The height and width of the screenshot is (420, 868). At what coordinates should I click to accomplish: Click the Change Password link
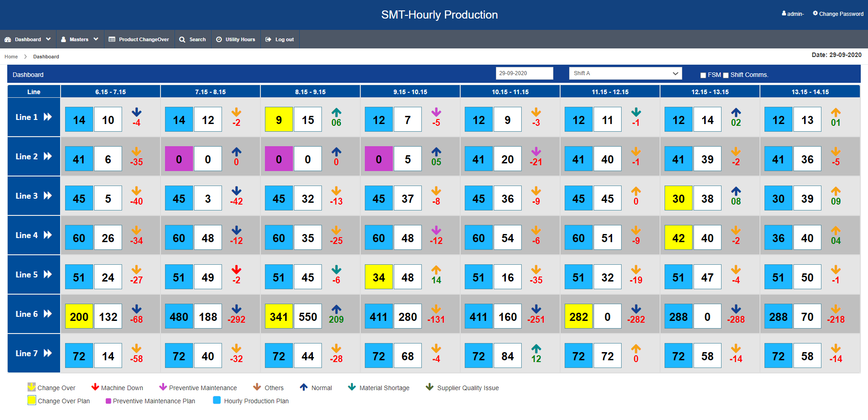click(841, 14)
